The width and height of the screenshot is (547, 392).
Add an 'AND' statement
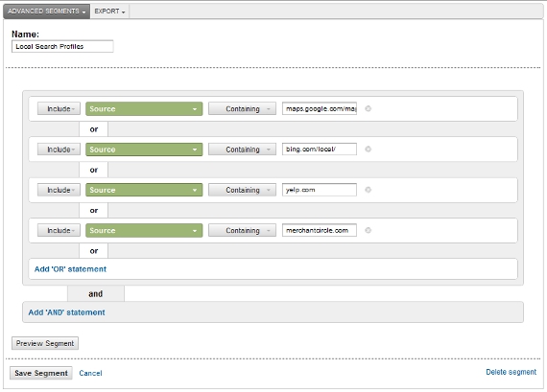[x=66, y=312]
